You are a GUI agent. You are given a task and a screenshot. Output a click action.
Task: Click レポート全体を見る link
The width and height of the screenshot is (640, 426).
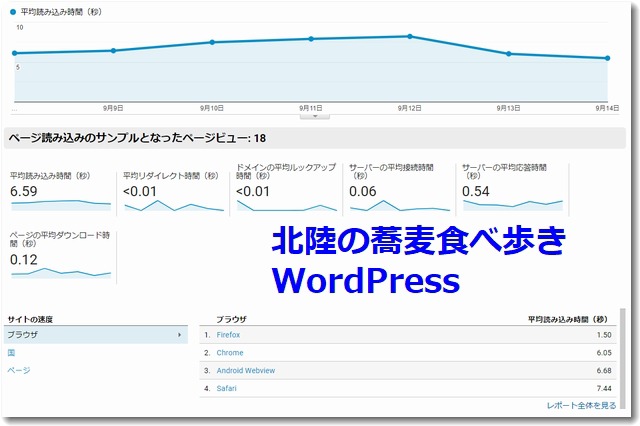tap(581, 405)
